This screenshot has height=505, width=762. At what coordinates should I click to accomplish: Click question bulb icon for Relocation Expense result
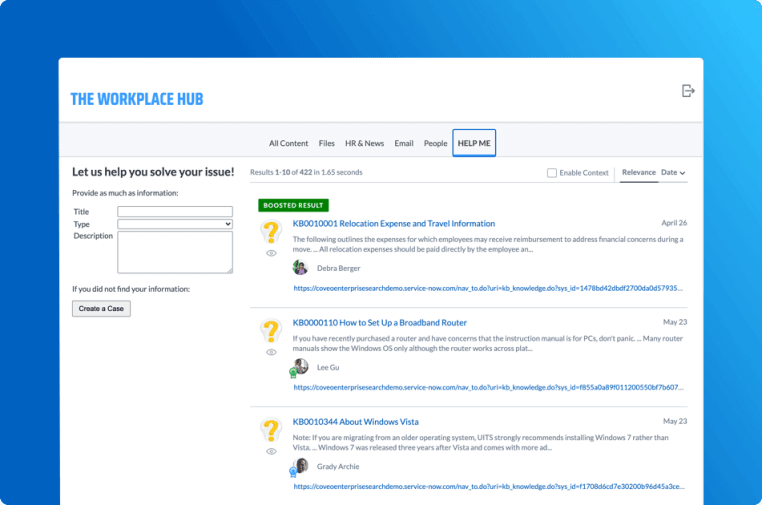coord(271,233)
